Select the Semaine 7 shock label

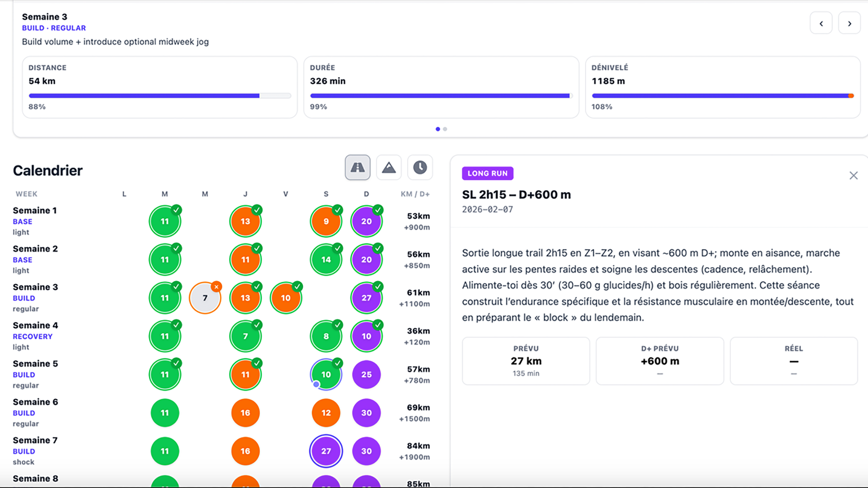[x=24, y=462]
